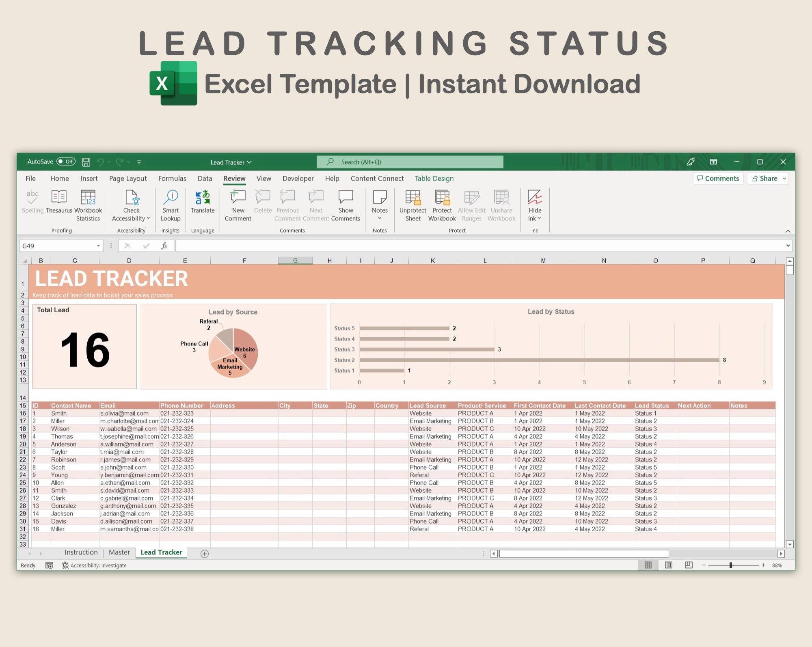Toggle the AutoSave switch
812x647 pixels.
[x=66, y=162]
